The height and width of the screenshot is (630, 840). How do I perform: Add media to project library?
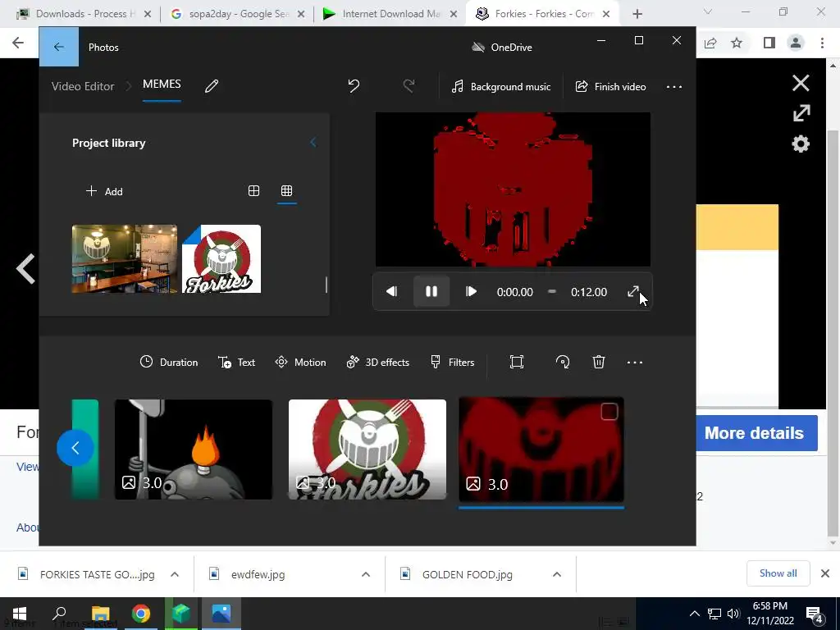point(104,191)
